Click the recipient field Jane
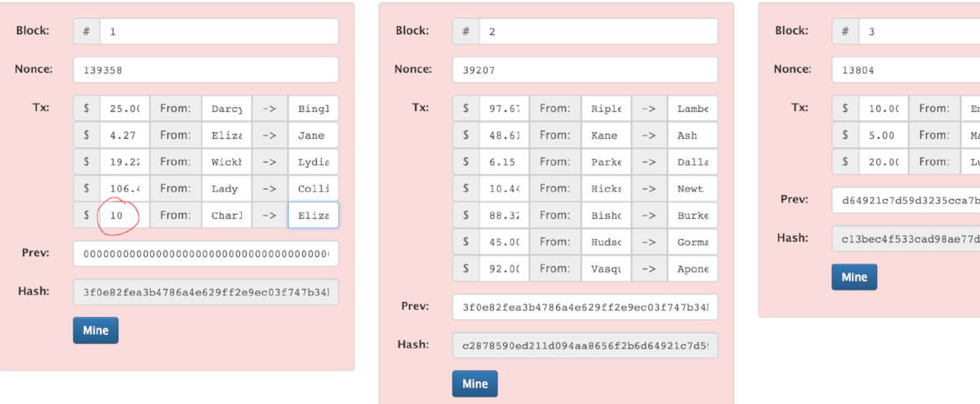This screenshot has width=980, height=404. pyautogui.click(x=314, y=135)
